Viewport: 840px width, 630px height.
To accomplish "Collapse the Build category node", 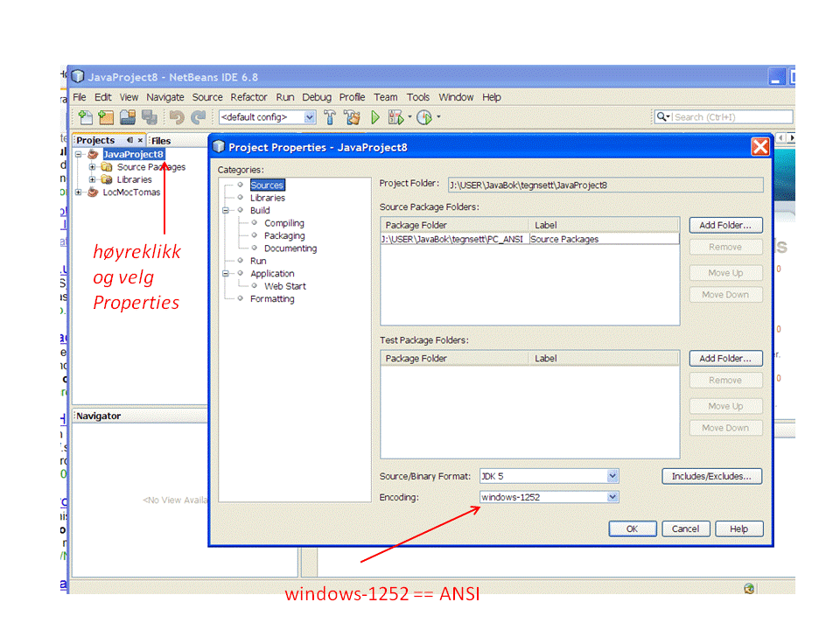I will [x=226, y=211].
